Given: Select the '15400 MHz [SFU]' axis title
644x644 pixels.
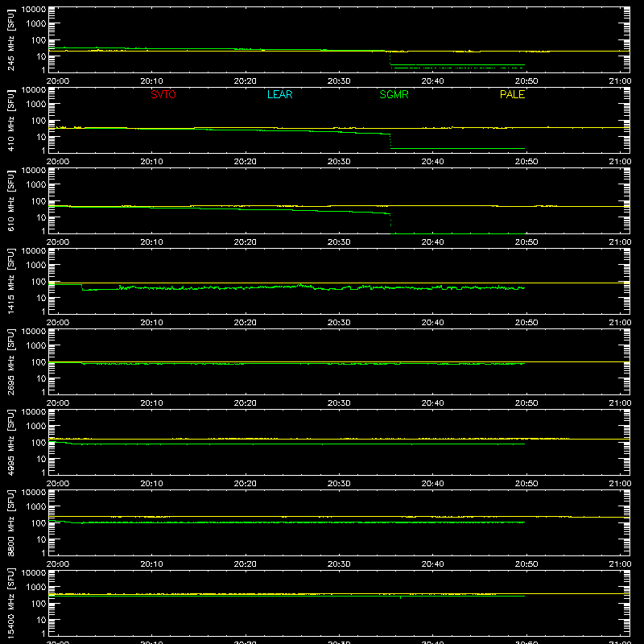Looking at the screenshot, I should coord(10,603).
